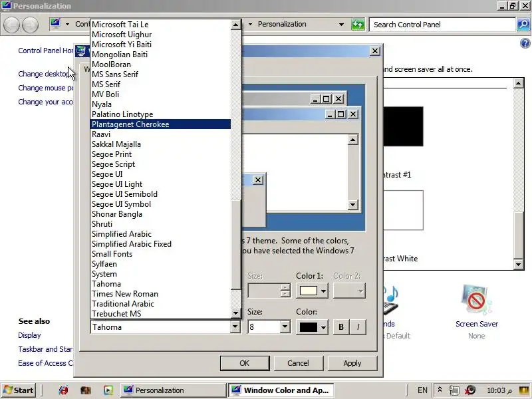Close the Window Color and Appearance dialog
Screen dimensions: 532x399
coord(374,51)
